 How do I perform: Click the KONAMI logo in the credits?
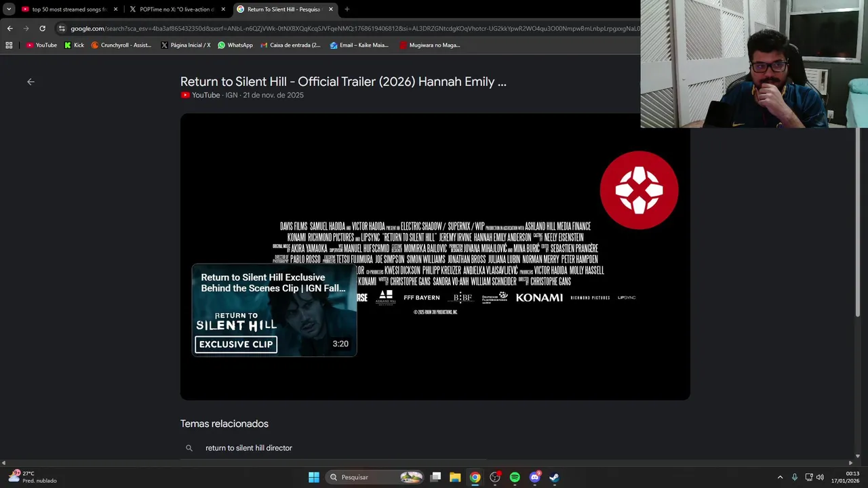539,298
